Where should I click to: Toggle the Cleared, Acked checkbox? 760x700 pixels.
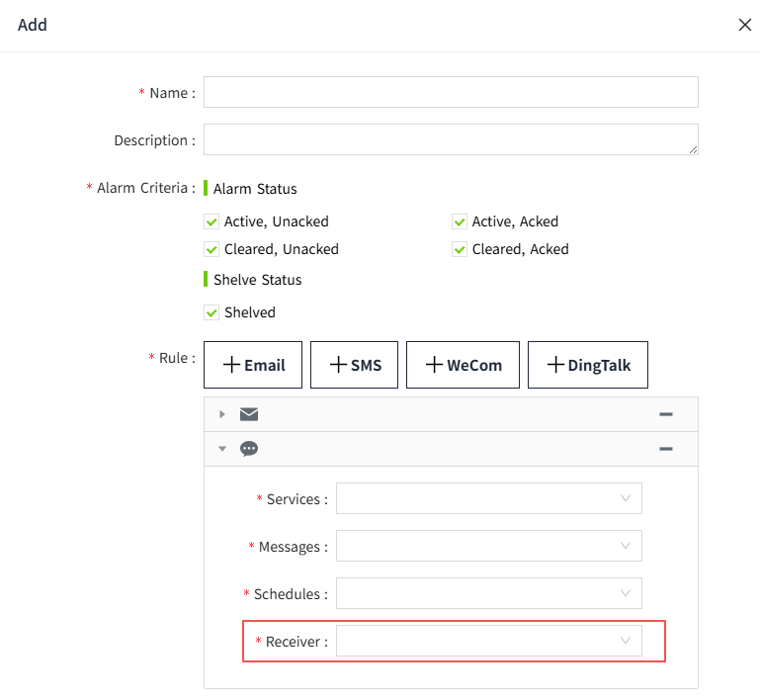(x=460, y=249)
